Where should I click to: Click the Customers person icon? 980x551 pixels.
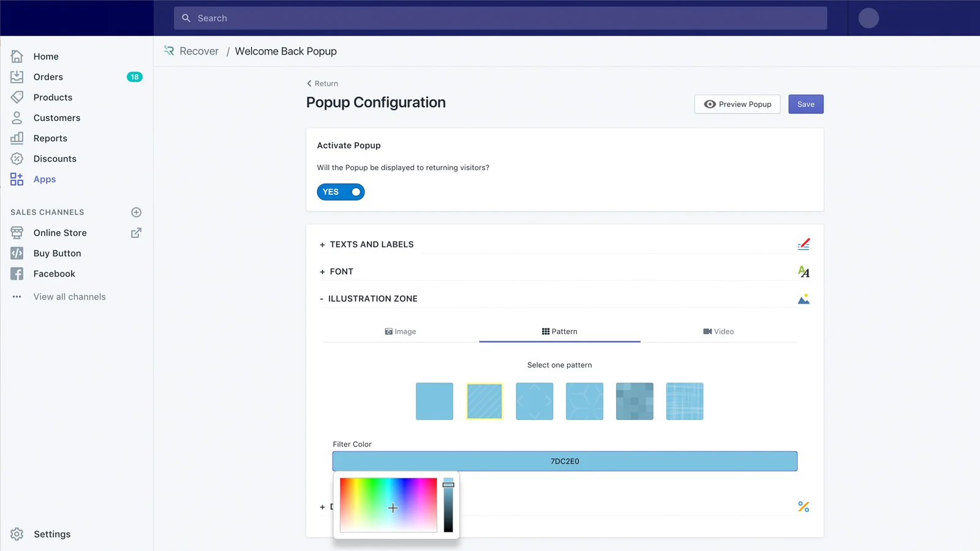(x=17, y=118)
